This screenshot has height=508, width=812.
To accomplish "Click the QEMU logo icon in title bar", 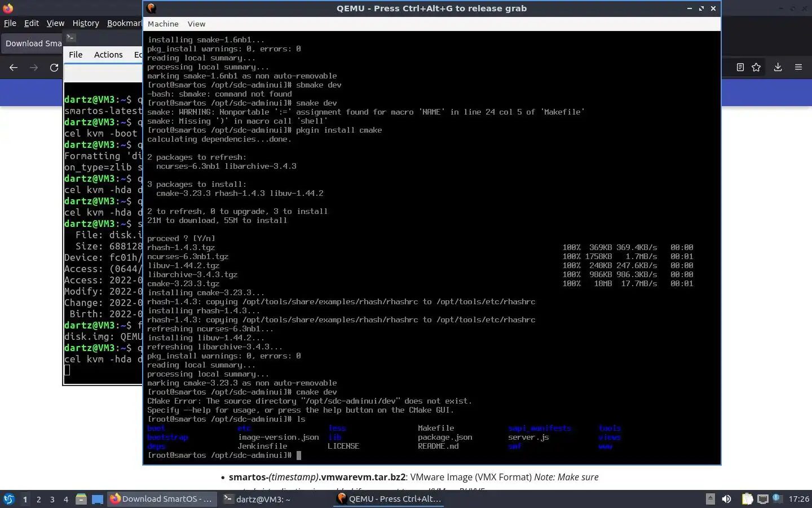I will (x=151, y=8).
